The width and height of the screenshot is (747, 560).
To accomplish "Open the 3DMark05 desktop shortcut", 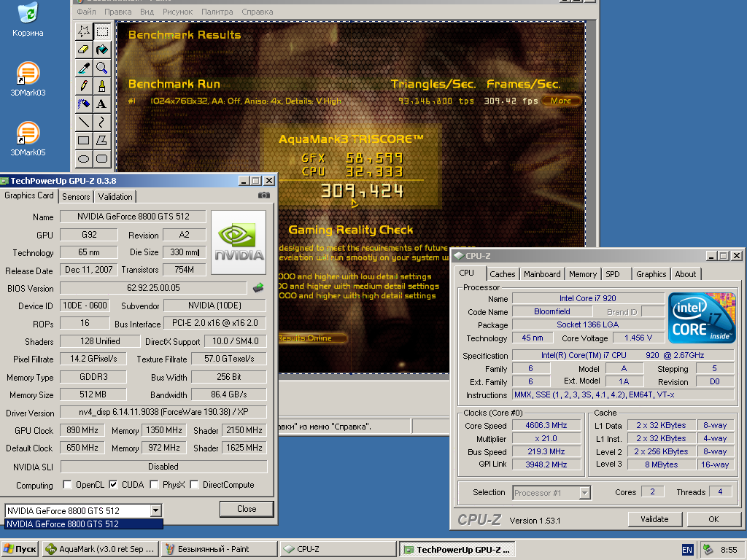I will 28,139.
